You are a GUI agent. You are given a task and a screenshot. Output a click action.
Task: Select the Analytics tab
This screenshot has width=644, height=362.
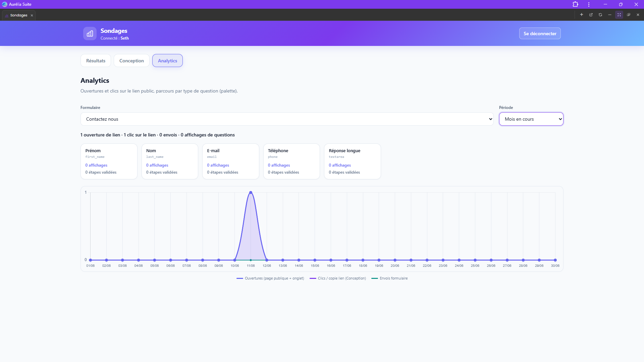click(167, 61)
